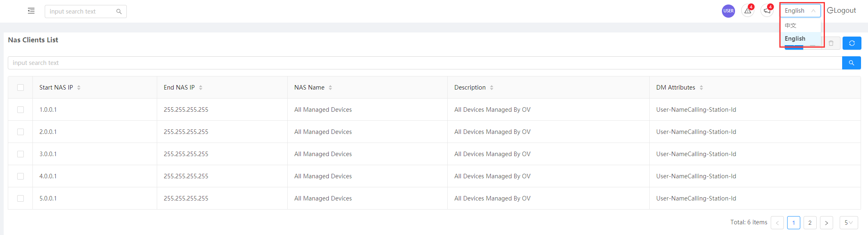Image resolution: width=868 pixels, height=235 pixels.
Task: Click the USER avatar
Action: pyautogui.click(x=728, y=11)
